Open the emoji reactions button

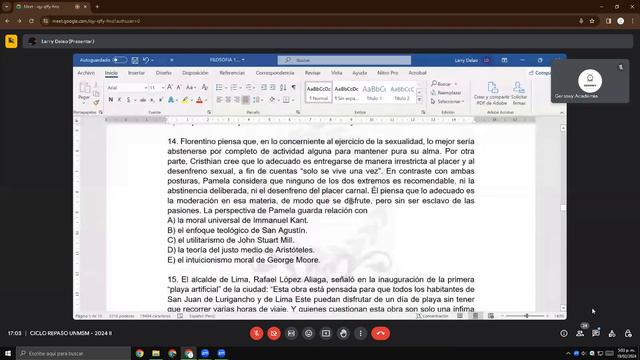[309, 333]
